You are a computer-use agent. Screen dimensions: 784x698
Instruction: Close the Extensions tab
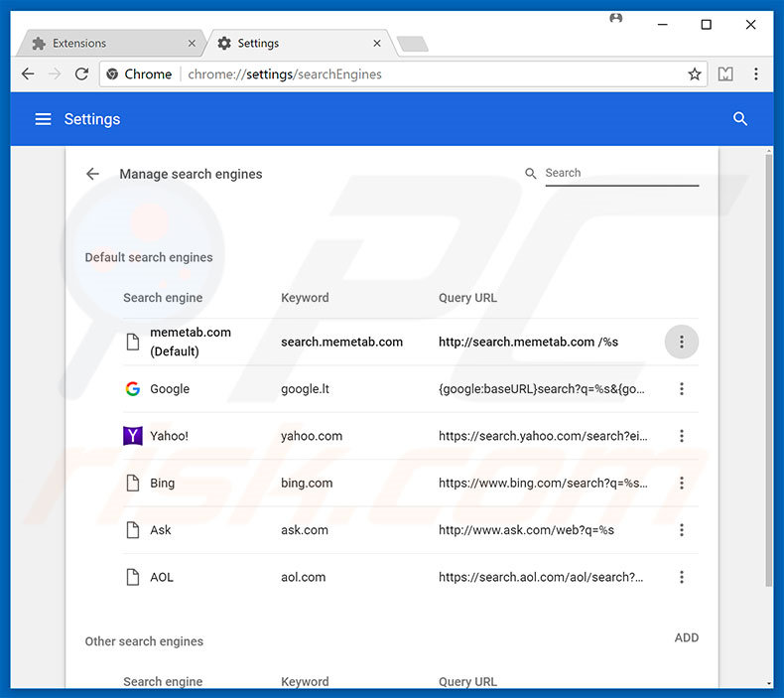[x=192, y=44]
